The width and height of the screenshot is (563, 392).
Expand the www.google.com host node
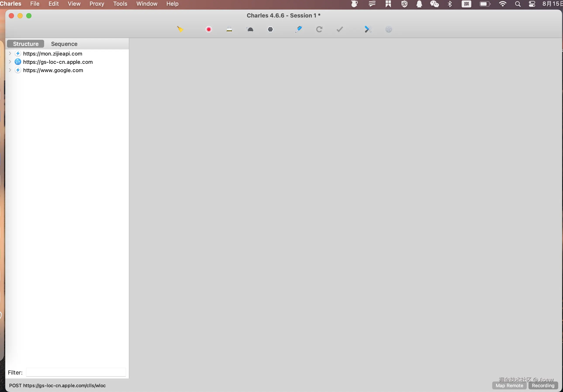[10, 70]
